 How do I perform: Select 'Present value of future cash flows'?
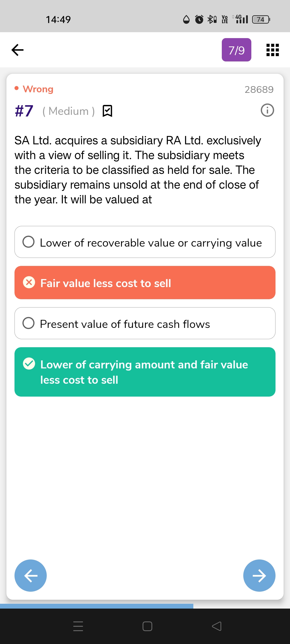click(x=145, y=323)
